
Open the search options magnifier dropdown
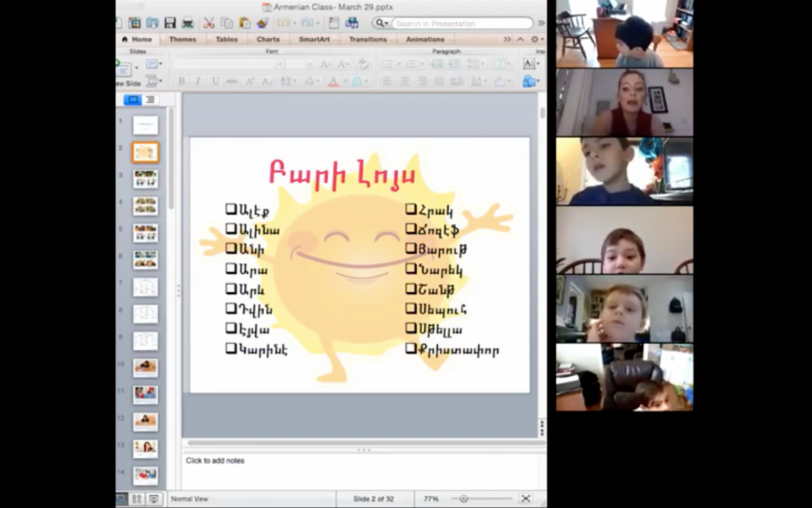click(x=382, y=23)
